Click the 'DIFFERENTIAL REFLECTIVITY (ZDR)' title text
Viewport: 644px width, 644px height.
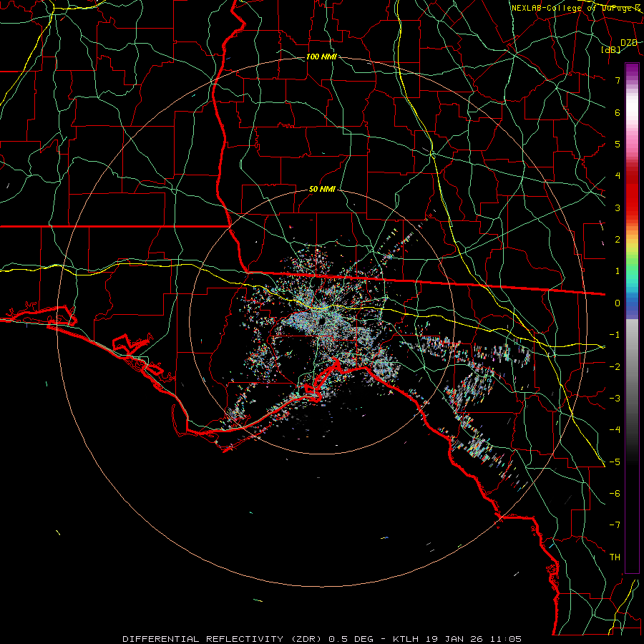point(223,639)
